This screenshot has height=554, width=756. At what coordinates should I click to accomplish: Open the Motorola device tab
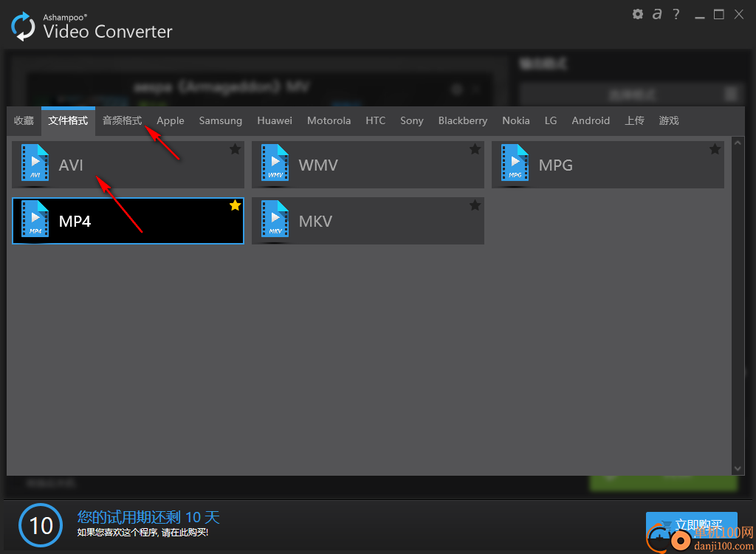click(329, 120)
